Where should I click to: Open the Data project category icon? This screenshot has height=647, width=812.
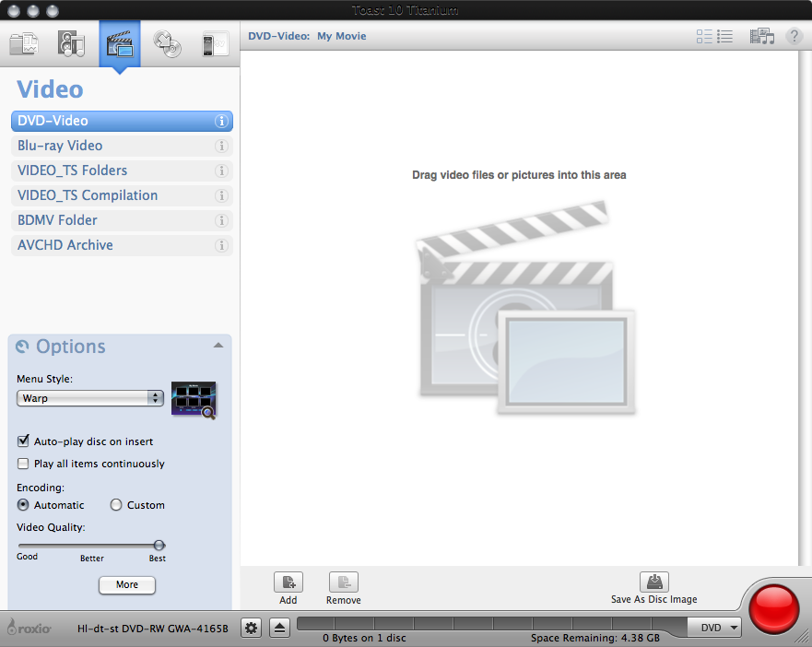pos(24,43)
